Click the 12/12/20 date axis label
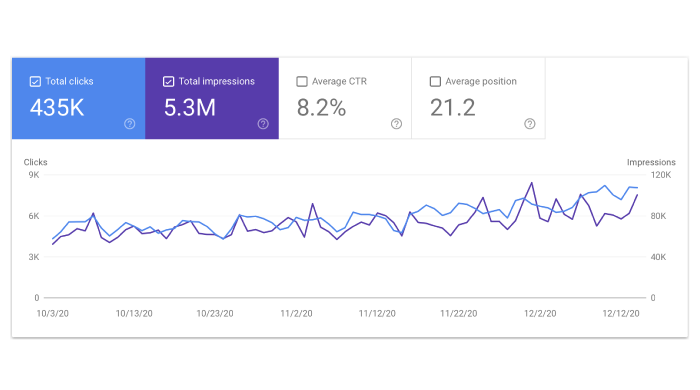The width and height of the screenshot is (700, 390). point(621,313)
